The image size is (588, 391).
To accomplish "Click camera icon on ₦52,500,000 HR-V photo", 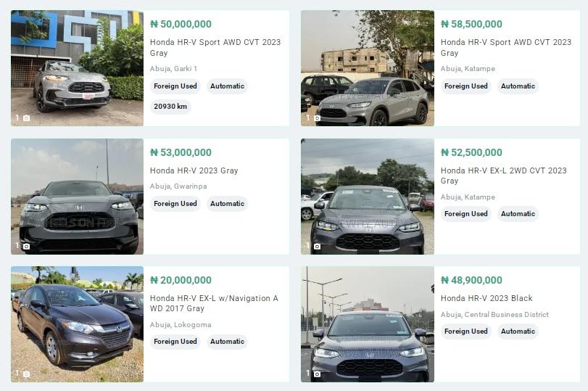I will pos(317,247).
